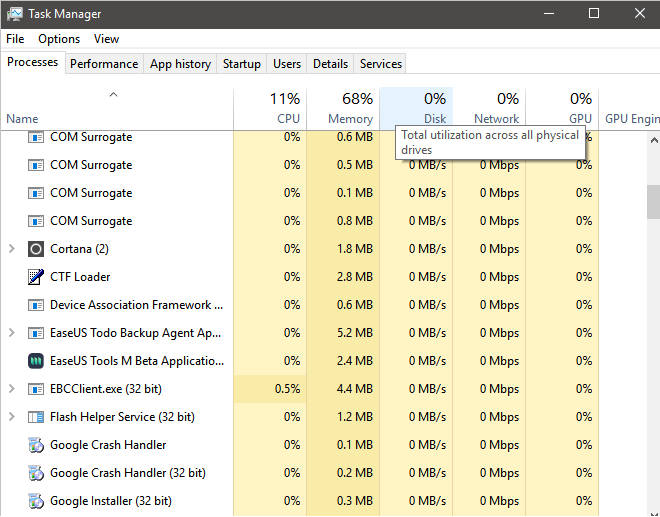Click icon of COM Surrogate using 0.8 MB
This screenshot has width=660, height=517.
[36, 221]
